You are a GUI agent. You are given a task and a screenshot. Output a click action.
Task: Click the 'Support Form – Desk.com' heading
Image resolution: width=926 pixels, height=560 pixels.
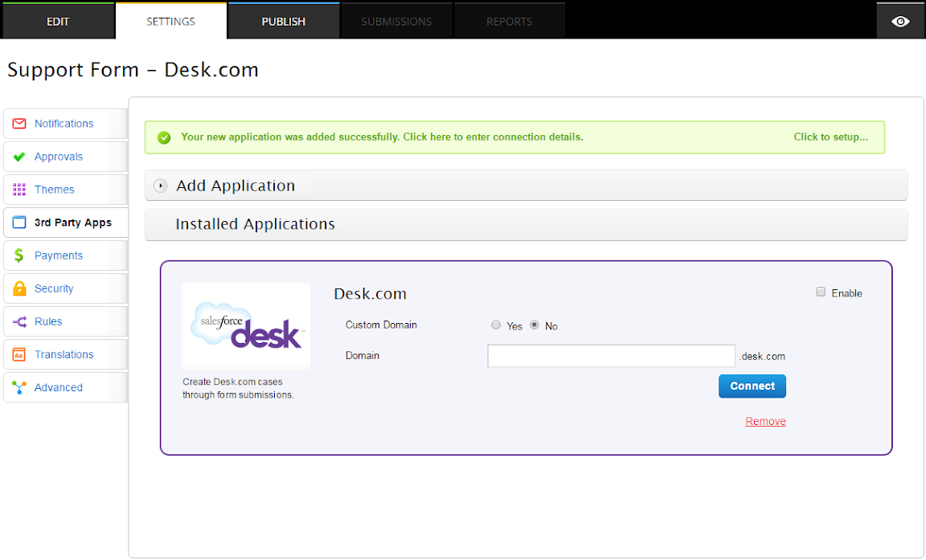tap(133, 70)
